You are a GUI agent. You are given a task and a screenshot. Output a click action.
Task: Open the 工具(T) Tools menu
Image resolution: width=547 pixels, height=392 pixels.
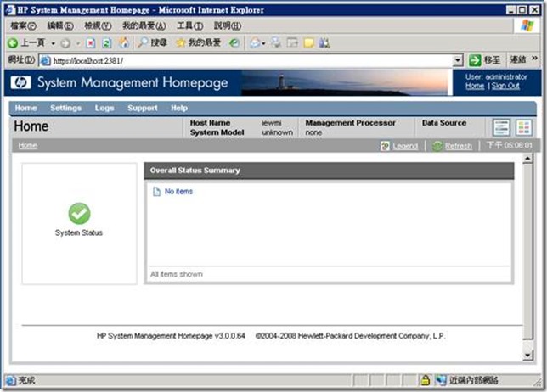[189, 25]
